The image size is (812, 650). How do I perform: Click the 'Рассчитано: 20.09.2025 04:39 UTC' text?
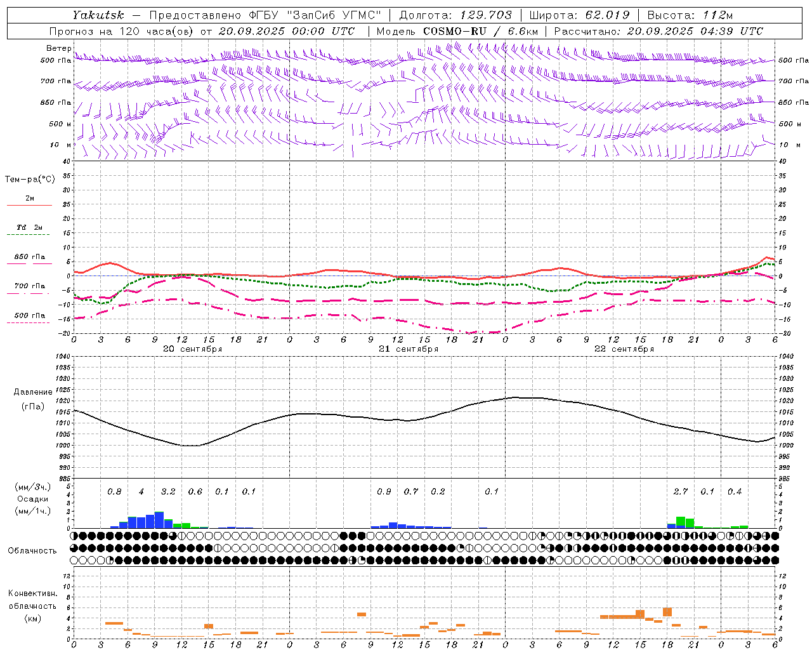point(658,31)
